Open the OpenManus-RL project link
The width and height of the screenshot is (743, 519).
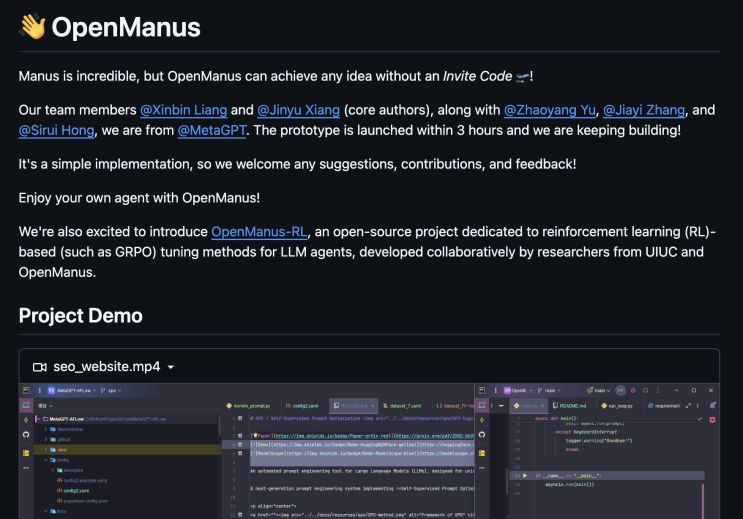[x=259, y=232]
